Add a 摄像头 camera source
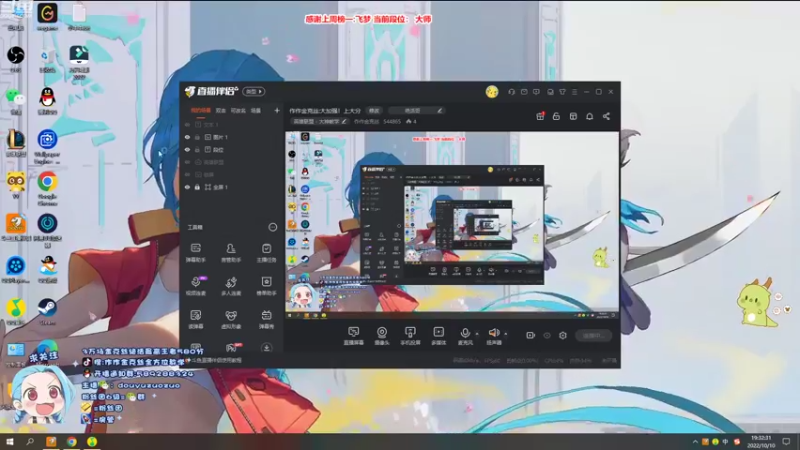 click(382, 336)
